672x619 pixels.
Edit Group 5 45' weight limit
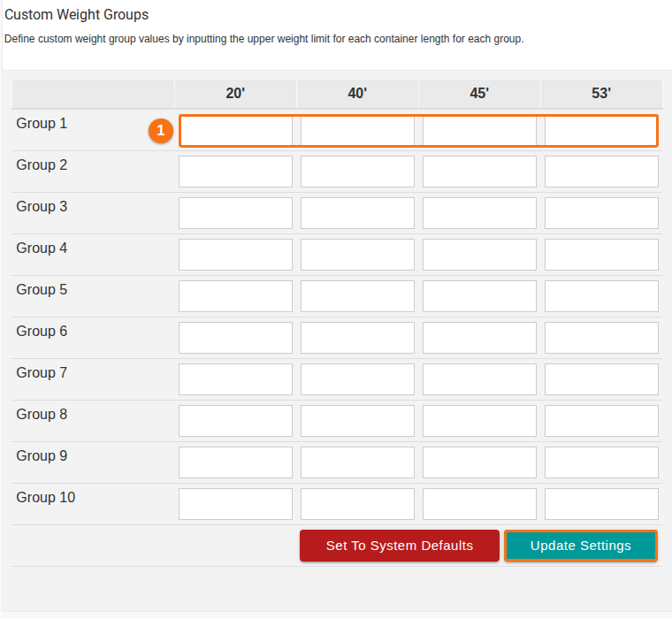pyautogui.click(x=479, y=296)
